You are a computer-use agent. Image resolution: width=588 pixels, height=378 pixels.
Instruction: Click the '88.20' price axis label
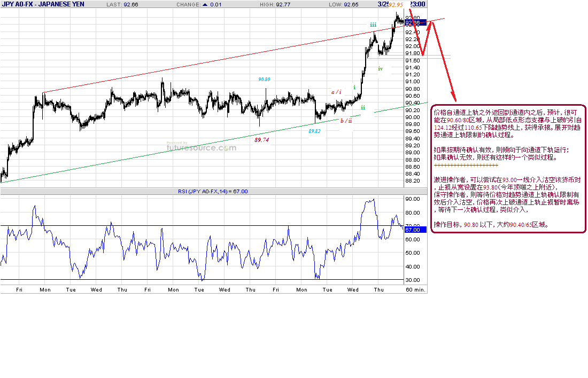pyautogui.click(x=413, y=181)
